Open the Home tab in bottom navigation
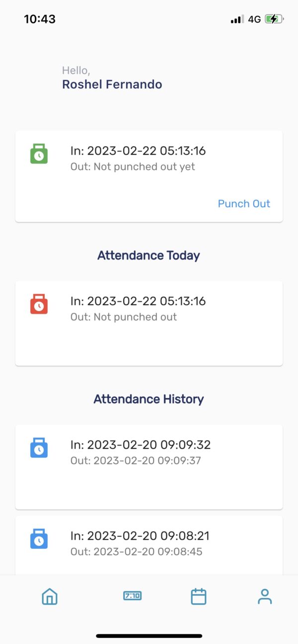This screenshot has width=298, height=644. [x=49, y=597]
